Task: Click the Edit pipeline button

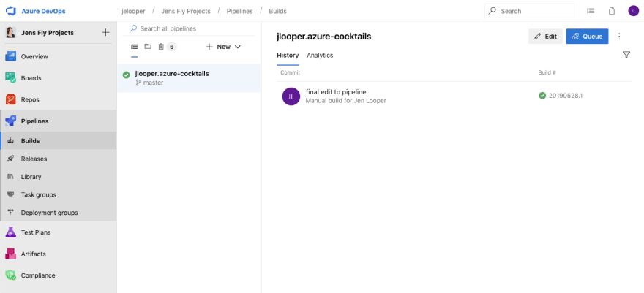Action: (545, 36)
